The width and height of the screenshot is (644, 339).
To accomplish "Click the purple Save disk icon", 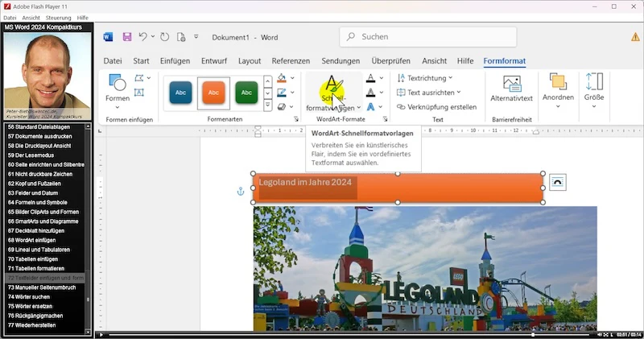I will click(127, 37).
